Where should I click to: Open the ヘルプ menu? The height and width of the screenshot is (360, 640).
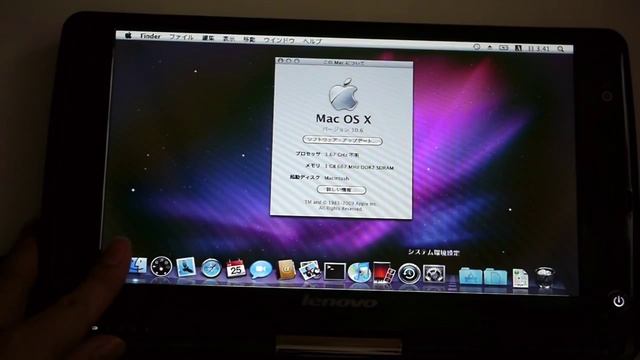pos(313,41)
